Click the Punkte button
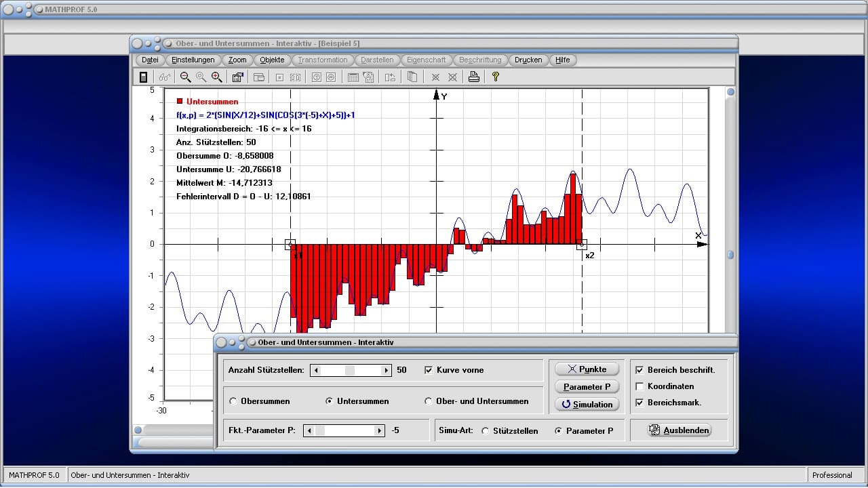 click(587, 369)
